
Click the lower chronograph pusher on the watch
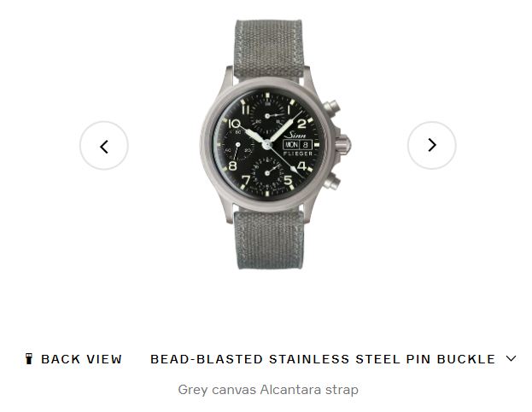[x=331, y=182]
